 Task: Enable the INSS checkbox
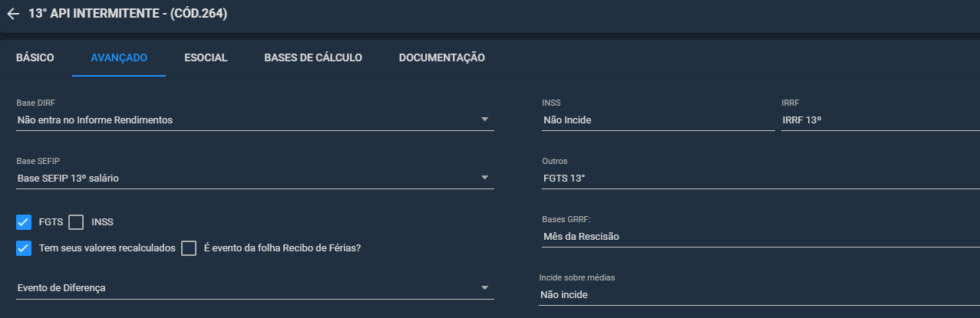[76, 222]
